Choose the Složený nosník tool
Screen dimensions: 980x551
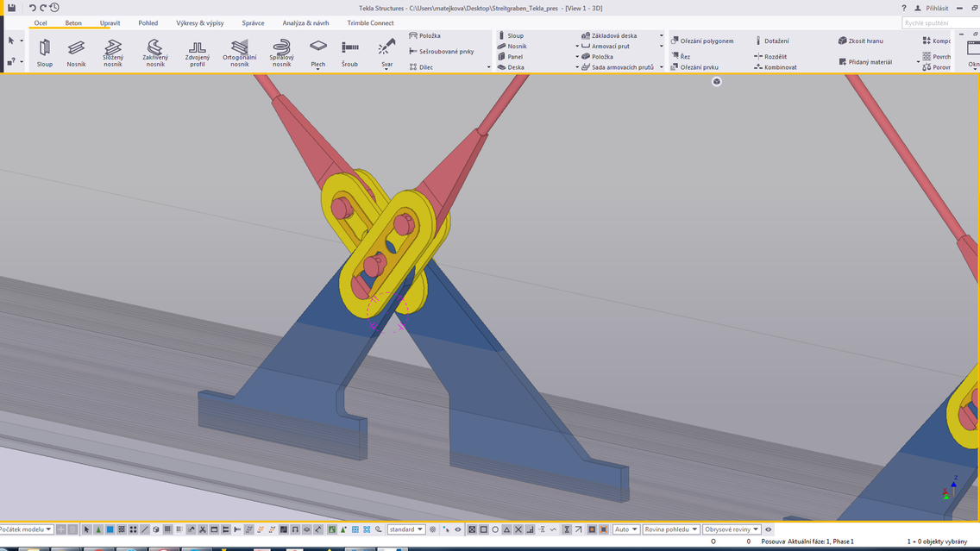pos(113,53)
